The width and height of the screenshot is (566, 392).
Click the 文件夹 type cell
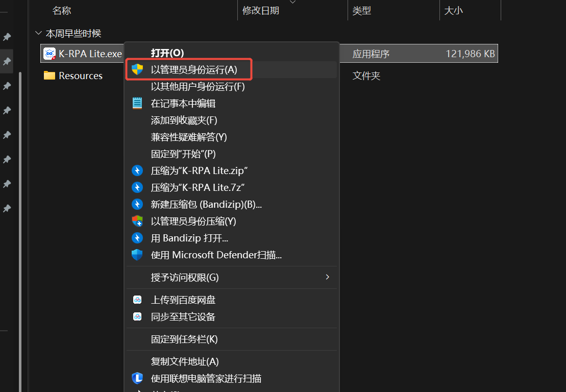point(366,76)
